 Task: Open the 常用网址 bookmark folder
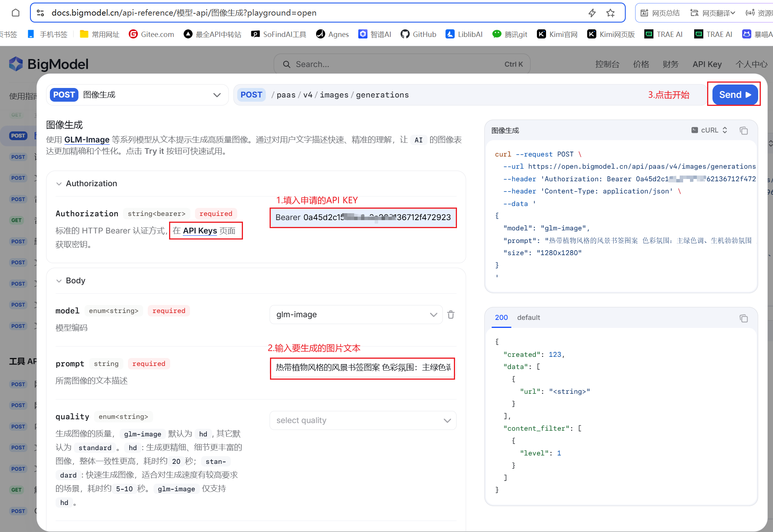pos(100,34)
